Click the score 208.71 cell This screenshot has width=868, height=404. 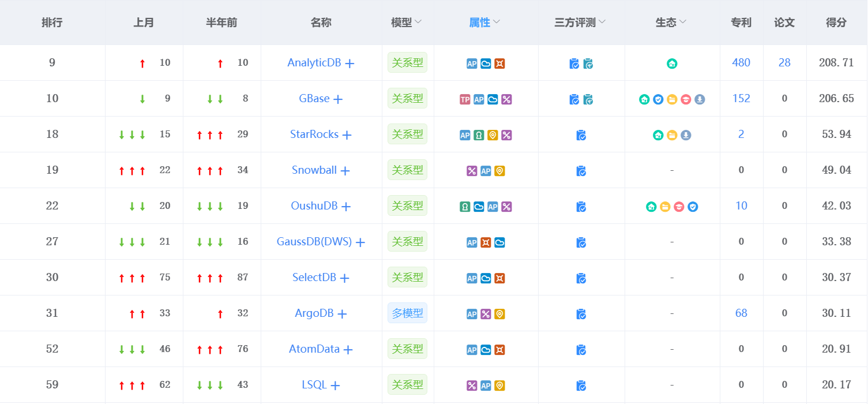[x=836, y=63]
